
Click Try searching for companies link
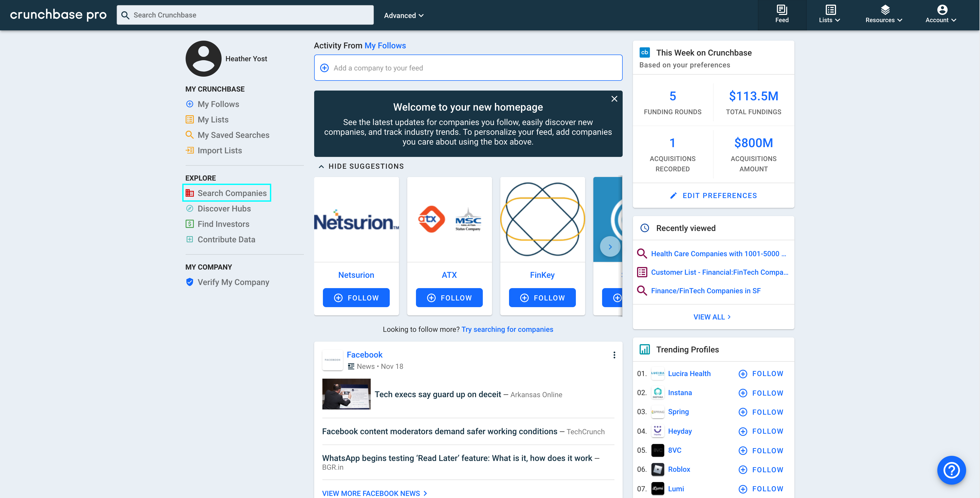point(507,329)
